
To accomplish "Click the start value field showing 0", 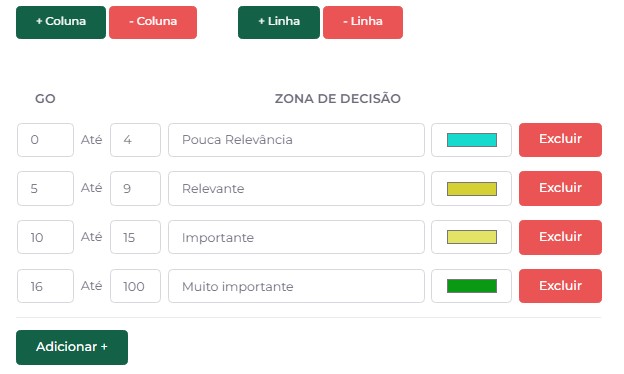I will pos(45,140).
